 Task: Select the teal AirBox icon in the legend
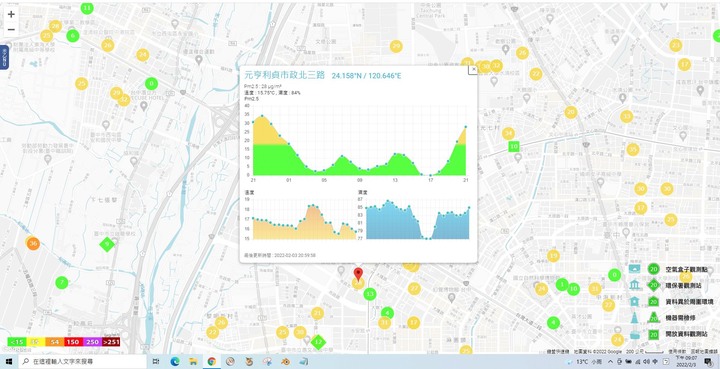(635, 269)
